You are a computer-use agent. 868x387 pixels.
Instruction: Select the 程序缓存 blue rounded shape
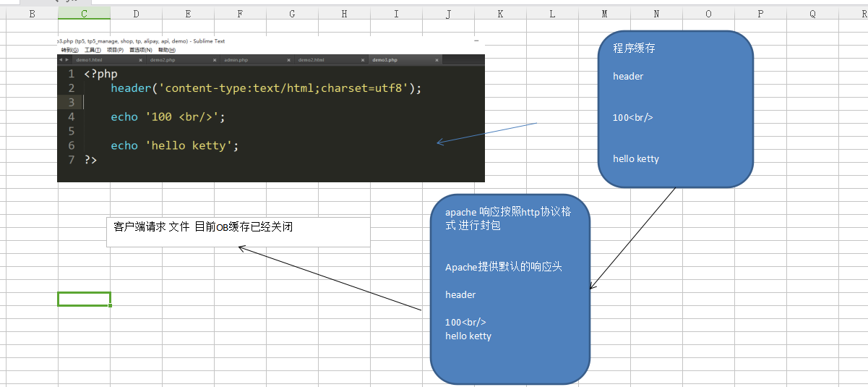point(675,109)
